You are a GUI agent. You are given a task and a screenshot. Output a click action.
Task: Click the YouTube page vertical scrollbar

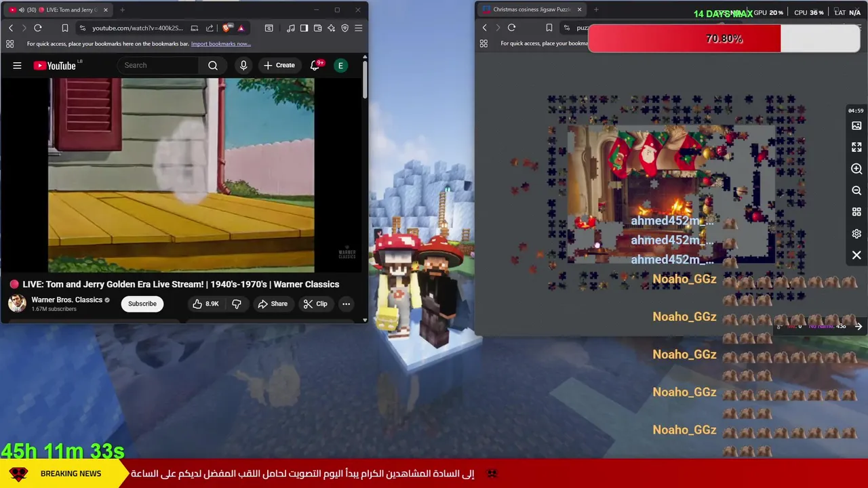[x=365, y=80]
